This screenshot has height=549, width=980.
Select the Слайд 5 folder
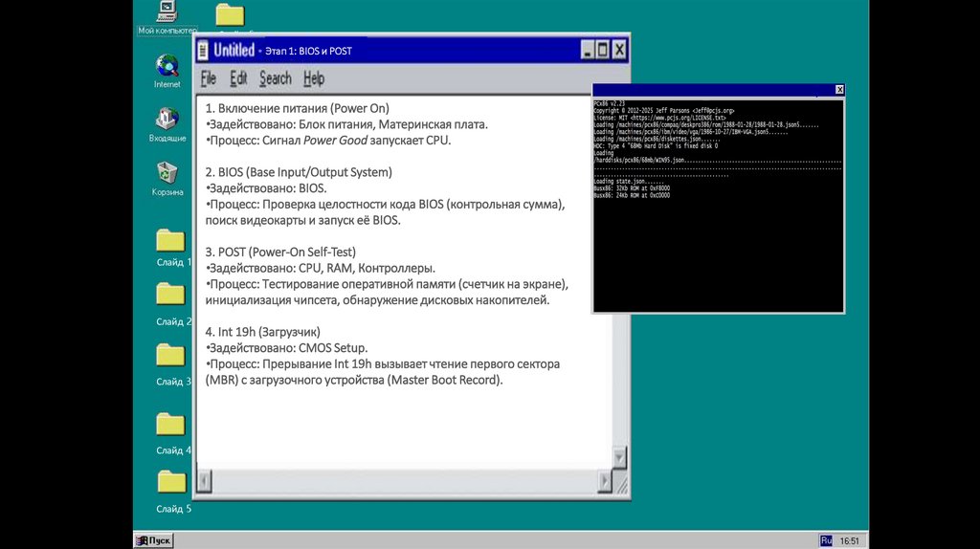(170, 482)
